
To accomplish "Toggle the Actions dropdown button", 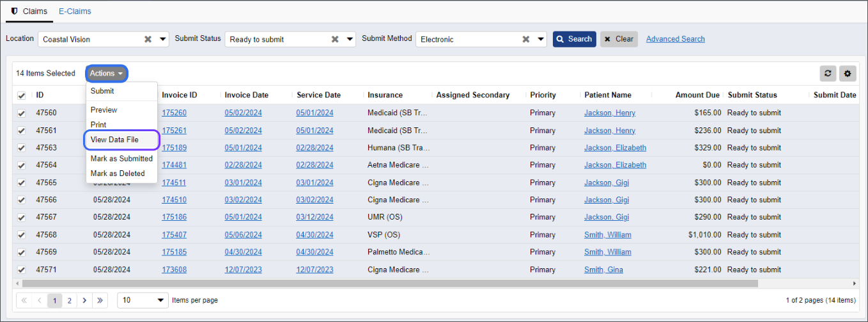I will (x=107, y=74).
